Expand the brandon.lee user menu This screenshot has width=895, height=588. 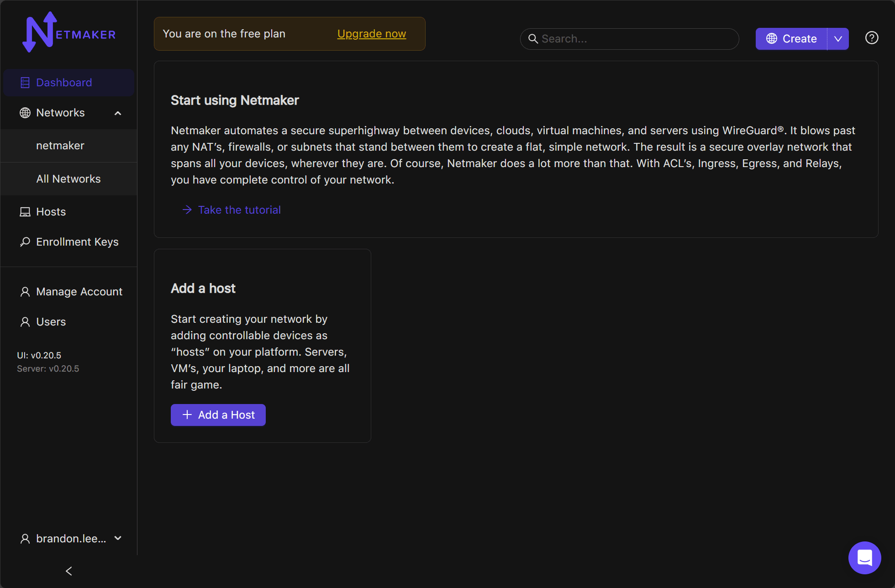tap(118, 538)
